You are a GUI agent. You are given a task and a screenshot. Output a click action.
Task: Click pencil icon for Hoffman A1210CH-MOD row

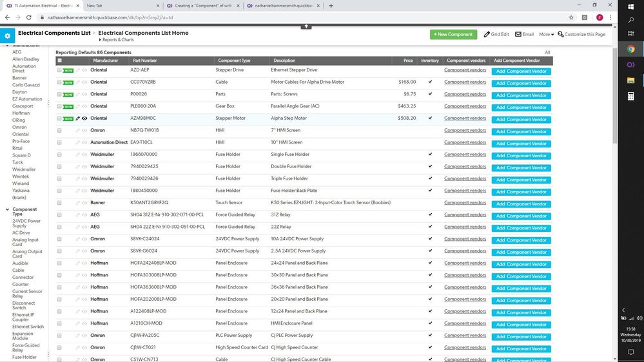pyautogui.click(x=77, y=323)
